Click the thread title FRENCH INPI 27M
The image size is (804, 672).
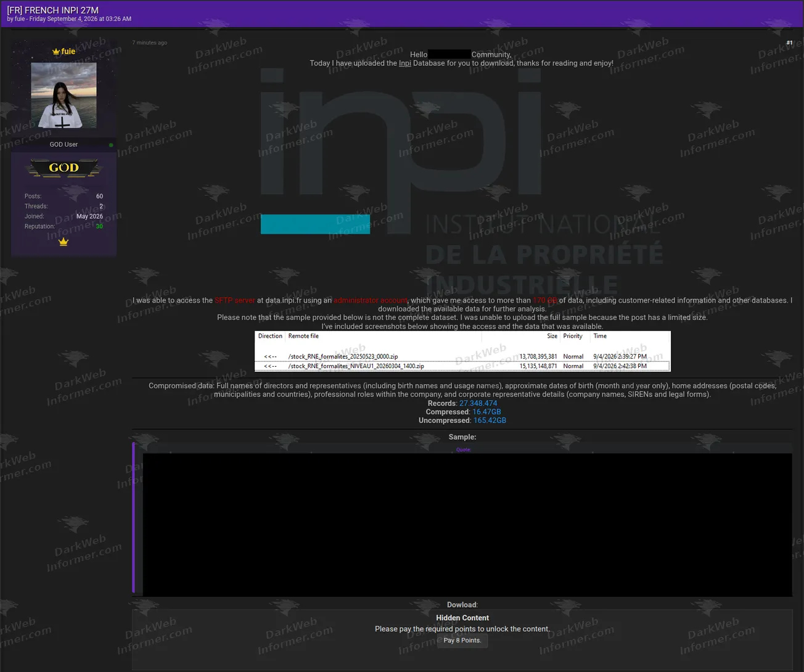coord(52,10)
